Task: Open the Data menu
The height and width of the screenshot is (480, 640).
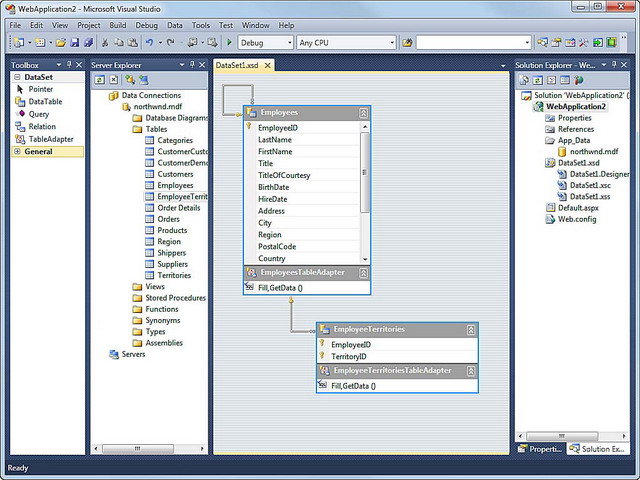Action: click(x=175, y=25)
